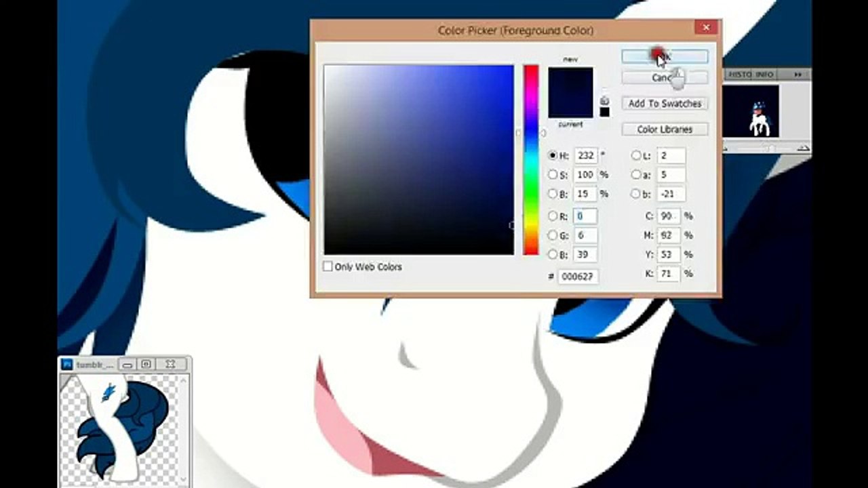This screenshot has width=868, height=488.
Task: Click the brightness field showing 15
Action: [x=586, y=194]
